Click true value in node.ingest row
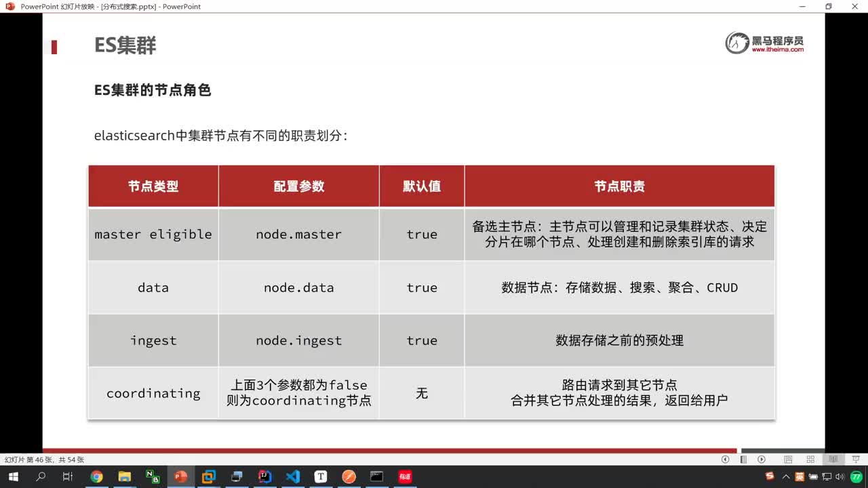This screenshot has height=488, width=868. point(422,340)
